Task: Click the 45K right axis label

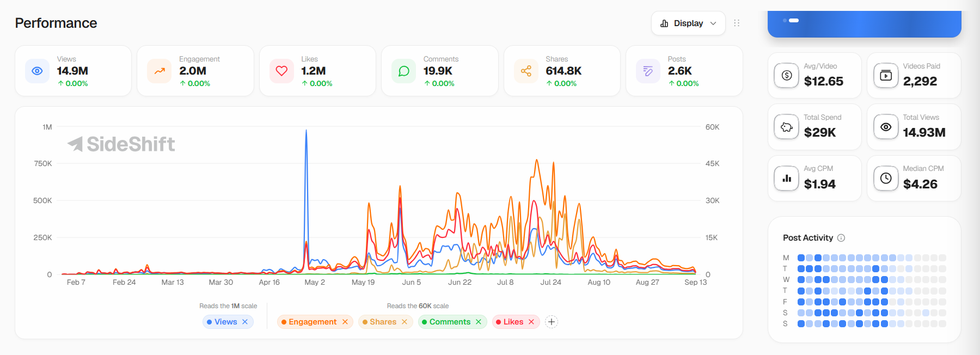Action: pyautogui.click(x=712, y=163)
